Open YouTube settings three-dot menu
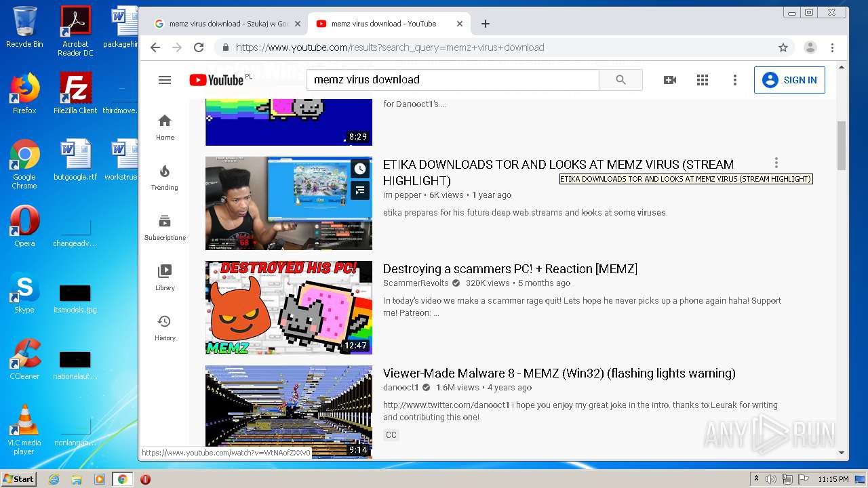The width and height of the screenshot is (868, 488). pyautogui.click(x=734, y=80)
